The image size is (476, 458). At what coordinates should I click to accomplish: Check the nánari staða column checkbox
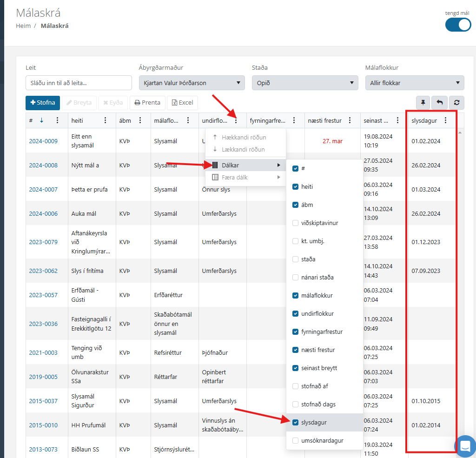pyautogui.click(x=295, y=277)
